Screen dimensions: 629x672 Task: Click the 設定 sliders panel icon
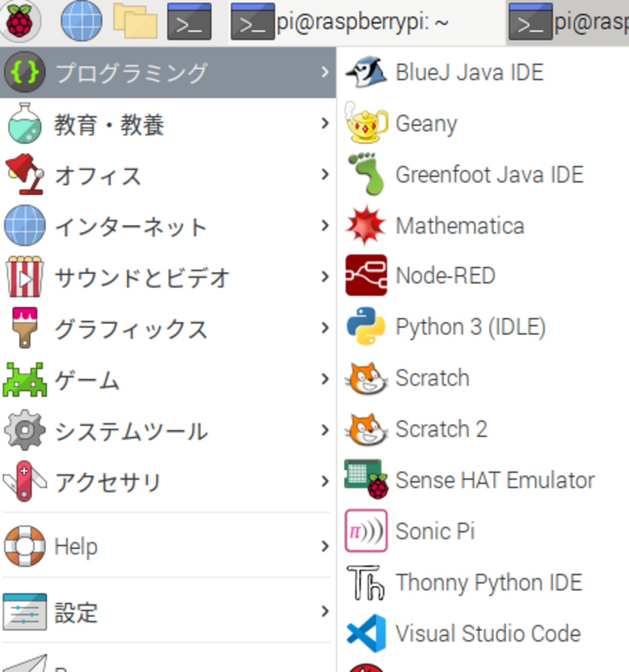coord(25,612)
